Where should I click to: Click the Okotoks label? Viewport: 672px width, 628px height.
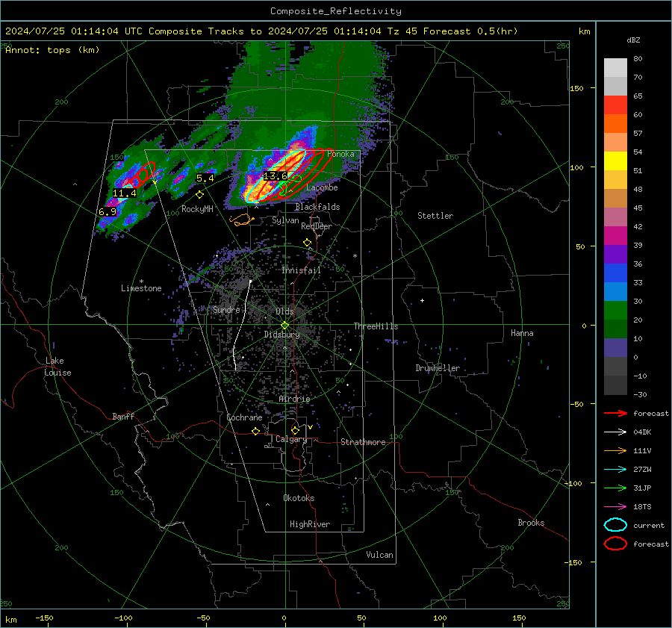tap(299, 498)
